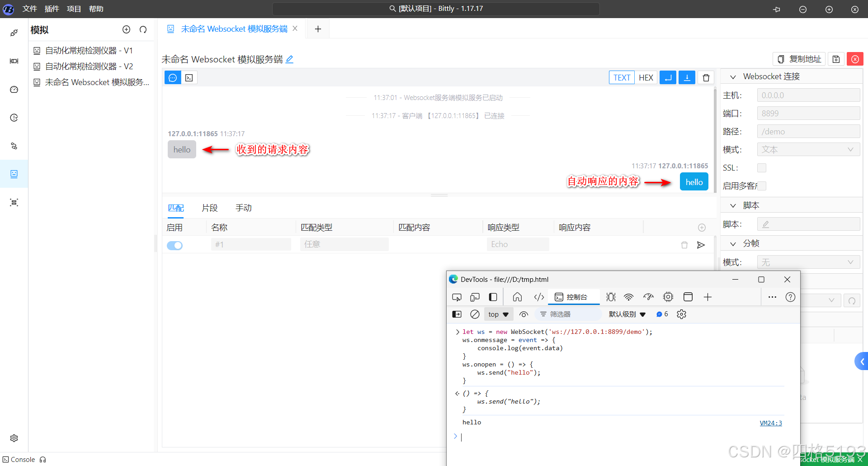Image resolution: width=868 pixels, height=466 pixels.
Task: Open DevTools Network wifi icon tab
Action: click(628, 297)
